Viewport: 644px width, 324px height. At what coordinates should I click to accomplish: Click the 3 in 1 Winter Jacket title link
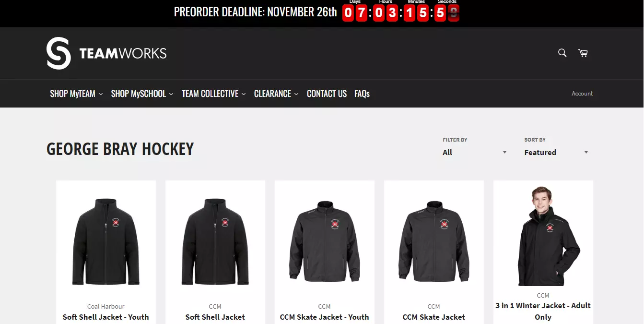pos(543,311)
